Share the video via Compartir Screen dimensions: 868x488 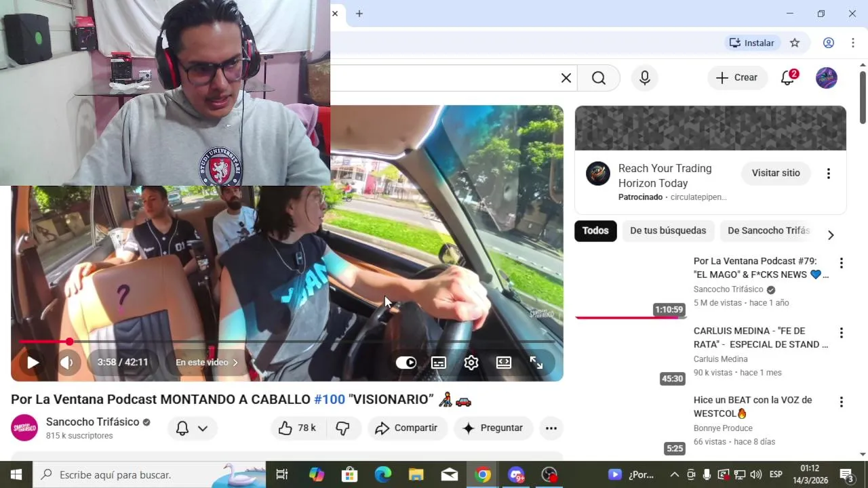407,428
